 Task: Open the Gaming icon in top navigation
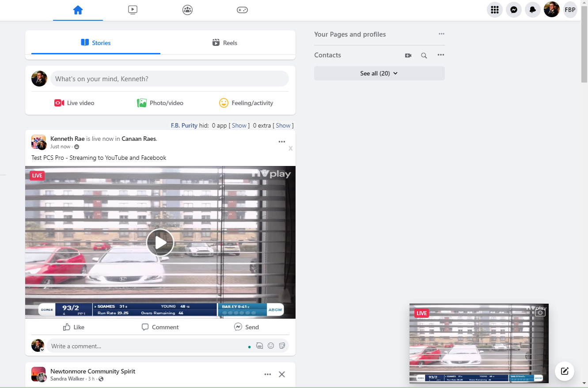tap(242, 10)
